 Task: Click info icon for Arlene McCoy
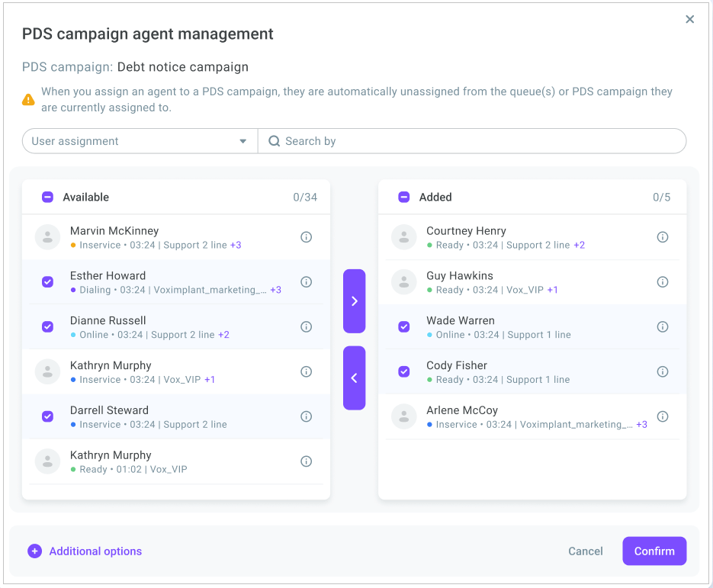663,416
